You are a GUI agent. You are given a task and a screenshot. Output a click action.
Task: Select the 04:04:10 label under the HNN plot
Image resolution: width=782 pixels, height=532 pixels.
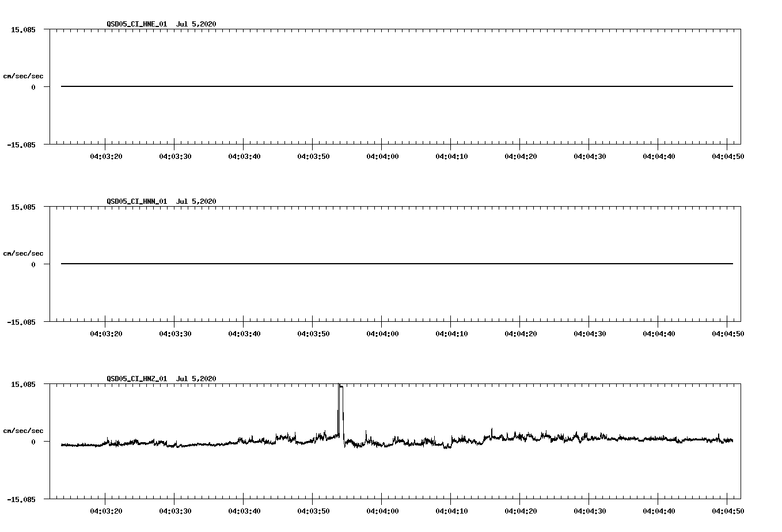click(x=451, y=333)
